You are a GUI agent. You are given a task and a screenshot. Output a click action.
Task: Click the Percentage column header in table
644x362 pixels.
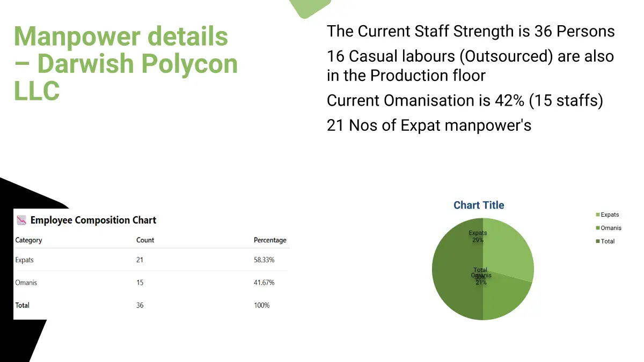[270, 240]
